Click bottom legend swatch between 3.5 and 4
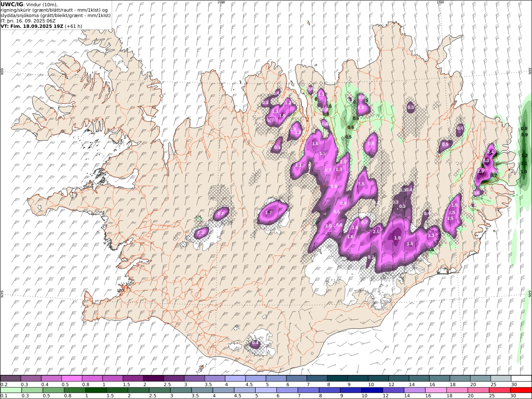The height and width of the screenshot is (399, 532). [x=202, y=390]
